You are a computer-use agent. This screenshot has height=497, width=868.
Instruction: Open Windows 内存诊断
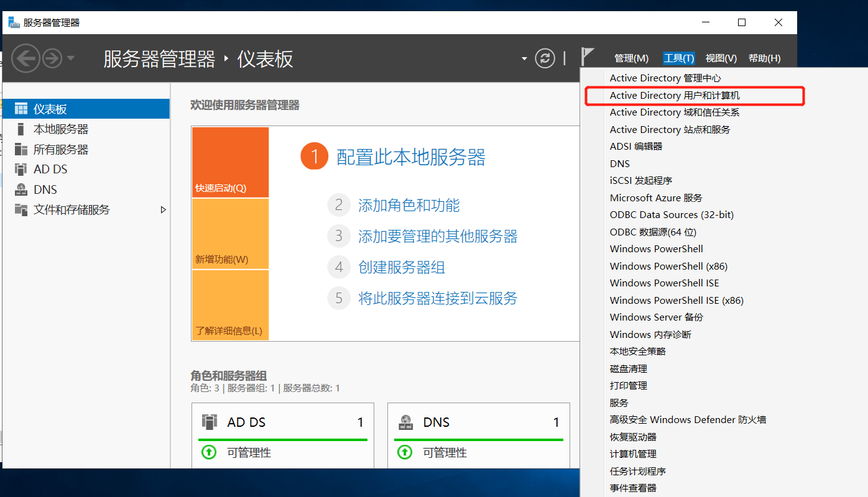point(650,335)
